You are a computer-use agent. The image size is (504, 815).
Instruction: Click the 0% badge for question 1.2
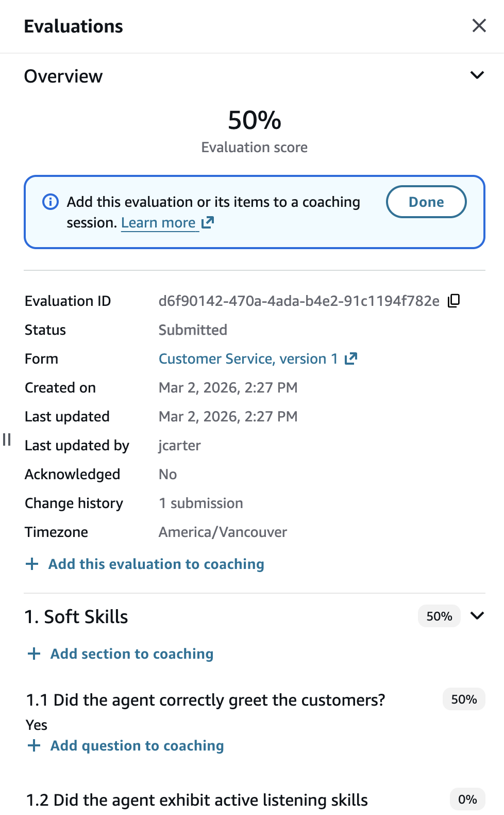click(467, 799)
